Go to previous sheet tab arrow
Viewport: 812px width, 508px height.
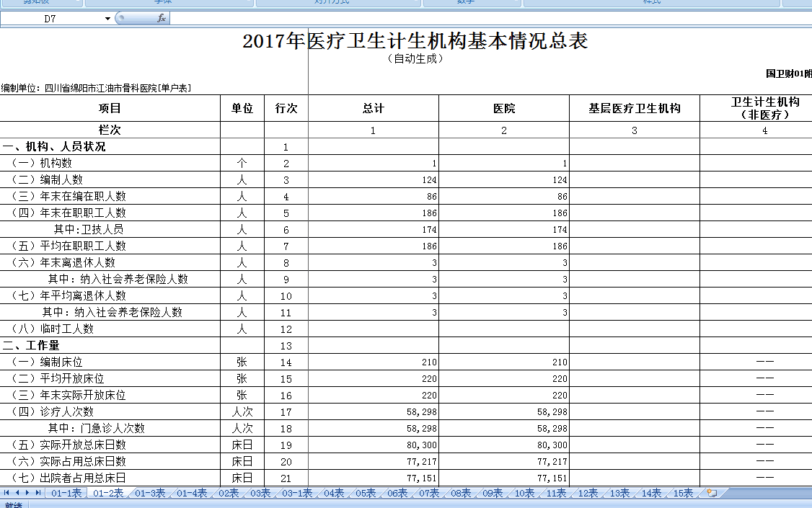17,493
